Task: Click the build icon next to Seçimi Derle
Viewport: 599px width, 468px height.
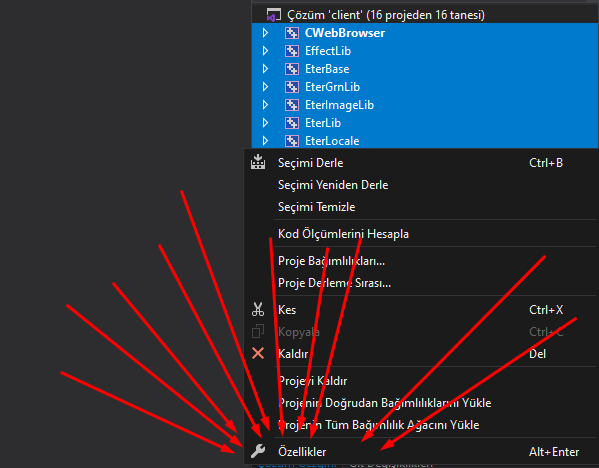Action: (258, 162)
